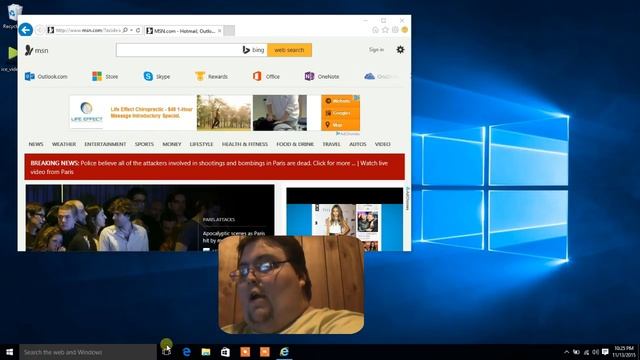The width and height of the screenshot is (640, 360).
Task: Click the Internet Explorer taskbar icon
Action: (x=284, y=351)
